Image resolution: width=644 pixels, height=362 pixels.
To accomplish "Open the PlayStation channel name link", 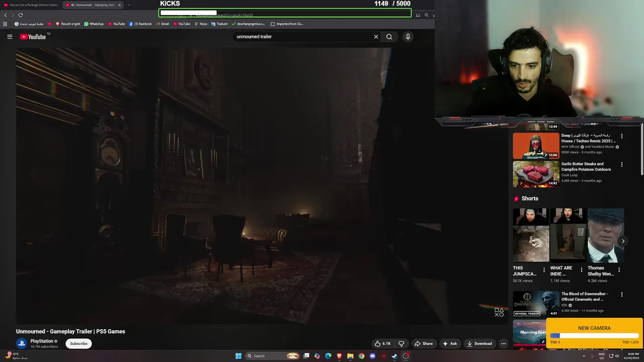I will (42, 341).
